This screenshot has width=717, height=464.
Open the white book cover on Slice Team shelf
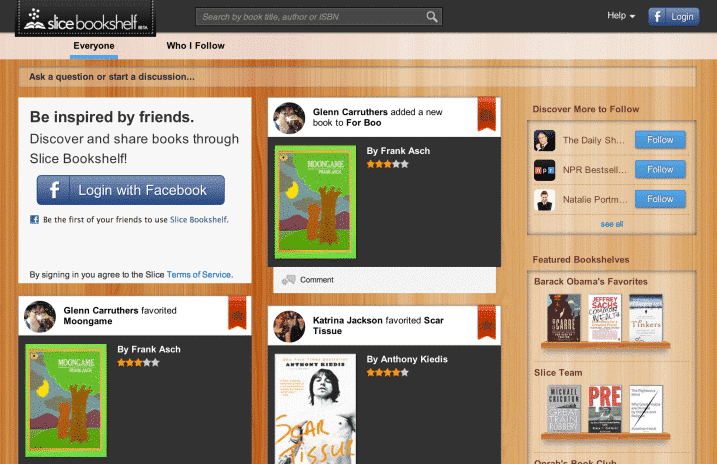(x=646, y=409)
